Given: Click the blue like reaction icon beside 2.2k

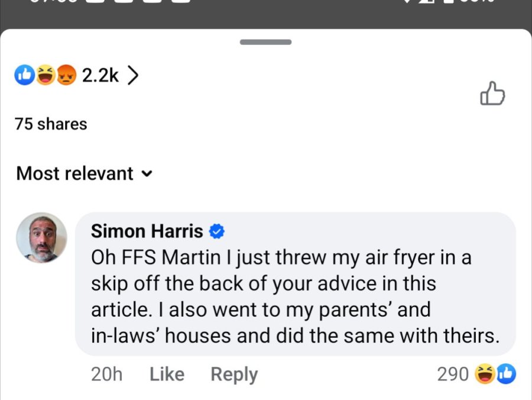Looking at the screenshot, I should tap(24, 75).
